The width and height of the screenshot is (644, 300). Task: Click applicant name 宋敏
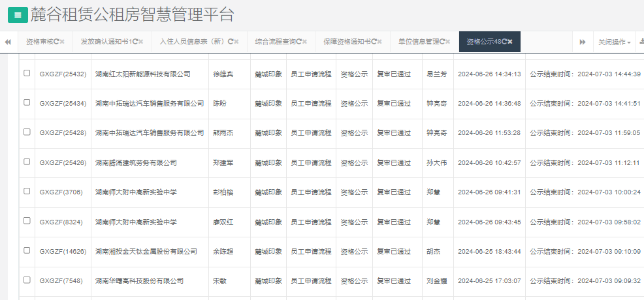click(x=219, y=281)
